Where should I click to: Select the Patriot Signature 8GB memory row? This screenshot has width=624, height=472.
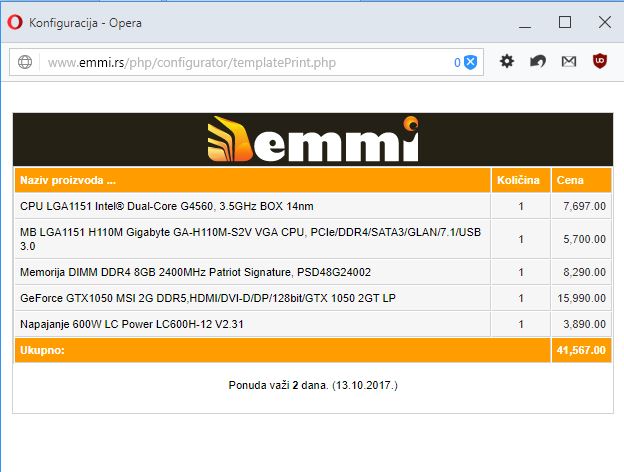pyautogui.click(x=313, y=272)
